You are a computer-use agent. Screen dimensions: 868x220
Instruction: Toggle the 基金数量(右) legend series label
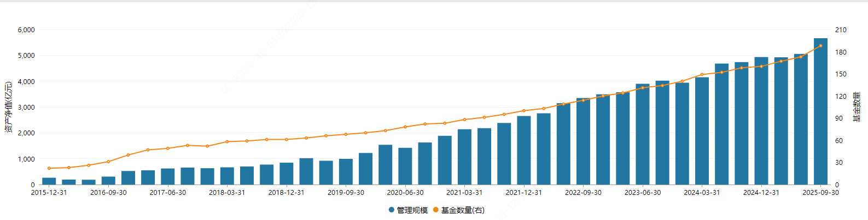[x=463, y=210]
